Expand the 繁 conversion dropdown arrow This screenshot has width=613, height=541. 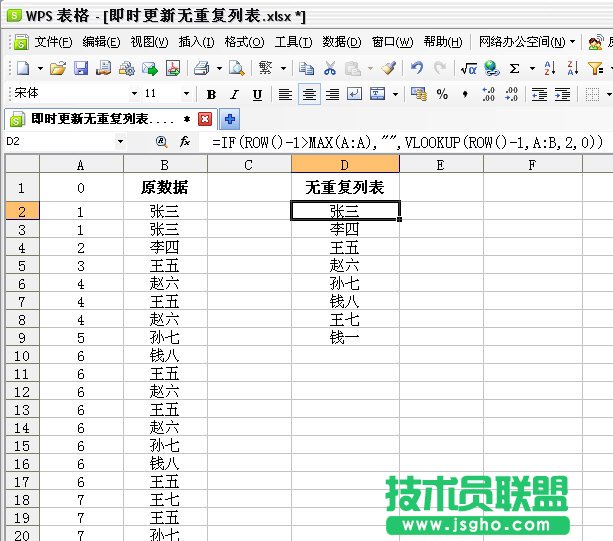[x=283, y=69]
